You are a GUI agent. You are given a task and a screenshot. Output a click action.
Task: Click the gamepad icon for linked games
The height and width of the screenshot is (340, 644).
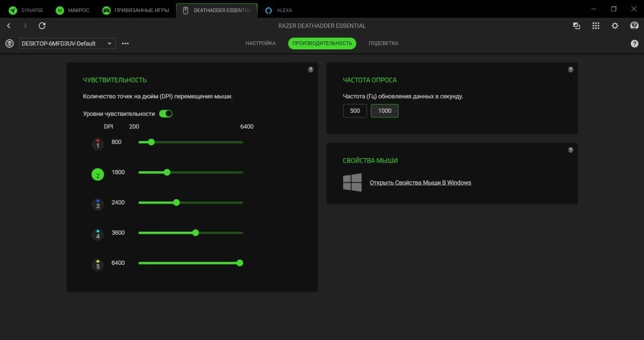tap(107, 10)
